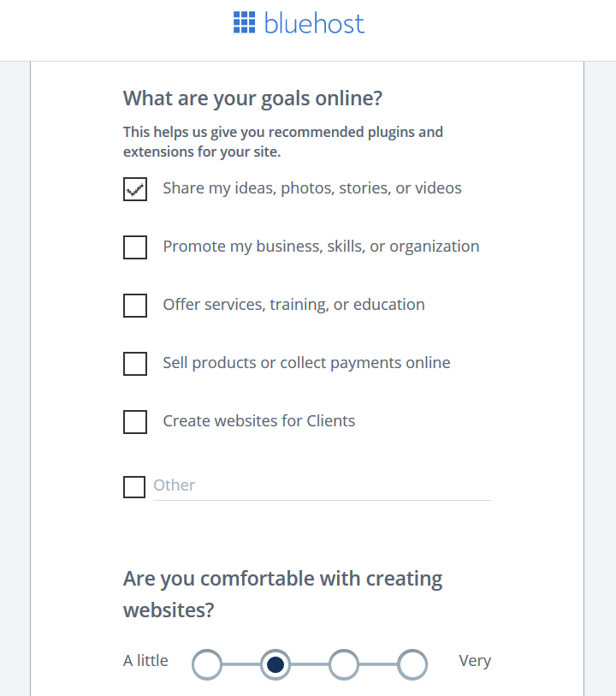
Task: Enable 'Offer services, training, or education' option
Action: 134,306
